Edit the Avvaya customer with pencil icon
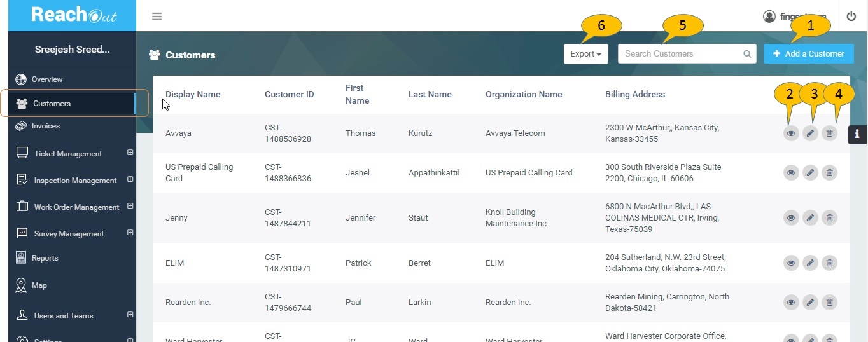Image resolution: width=868 pixels, height=342 pixels. point(810,133)
